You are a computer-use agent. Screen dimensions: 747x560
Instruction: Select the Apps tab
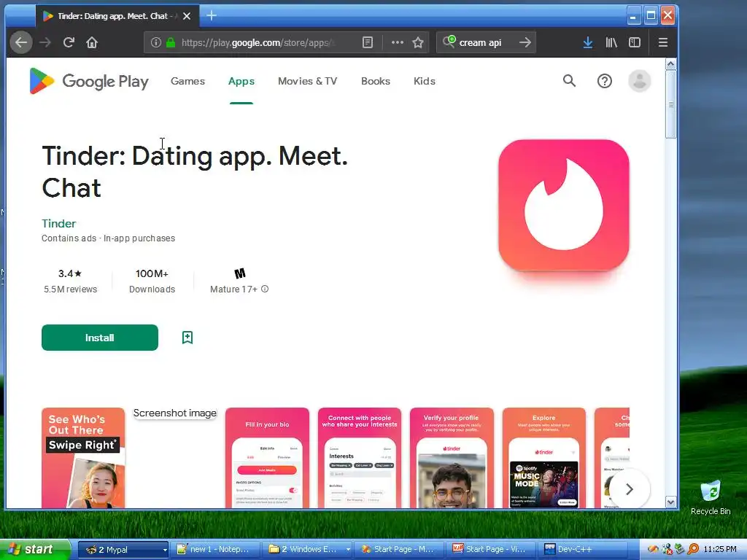(x=241, y=81)
